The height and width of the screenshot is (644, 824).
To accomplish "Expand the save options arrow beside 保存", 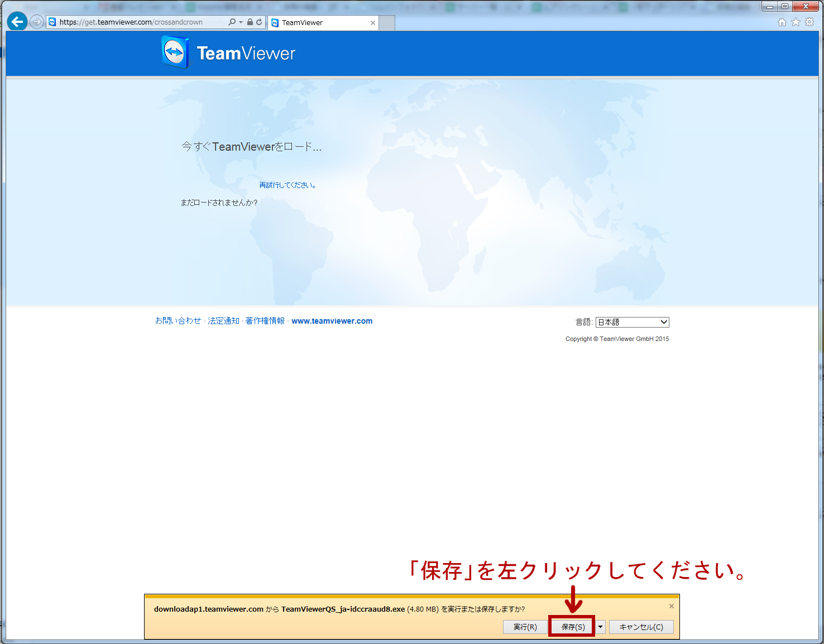I will click(601, 627).
